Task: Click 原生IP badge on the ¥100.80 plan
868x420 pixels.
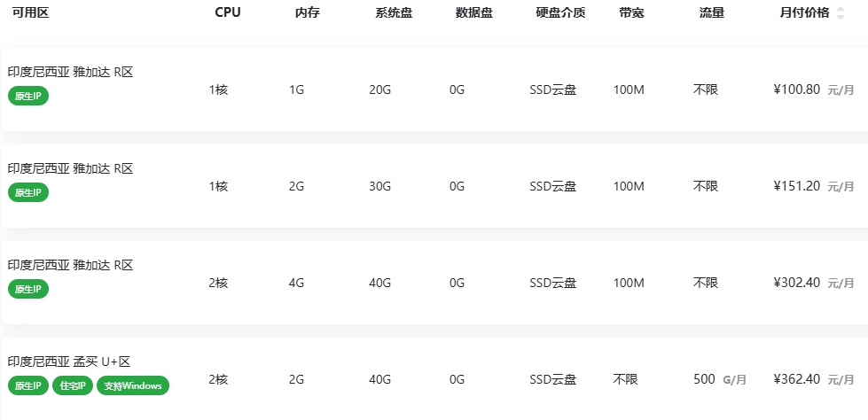Action: (x=28, y=96)
